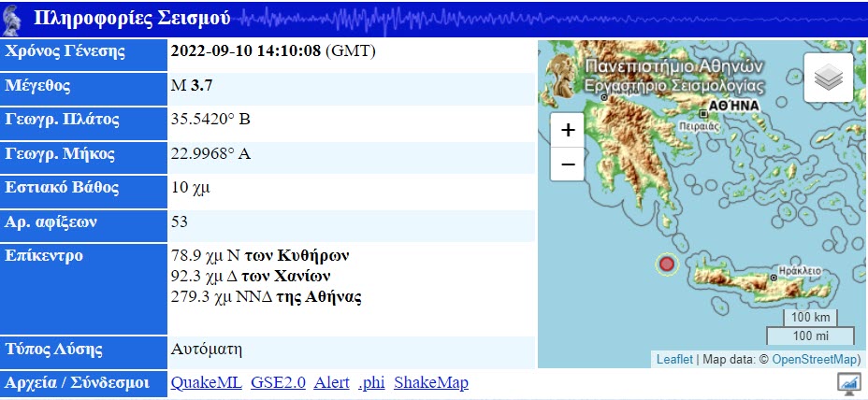Zoom out on the map
Image resolution: width=868 pixels, height=400 pixels.
568,164
